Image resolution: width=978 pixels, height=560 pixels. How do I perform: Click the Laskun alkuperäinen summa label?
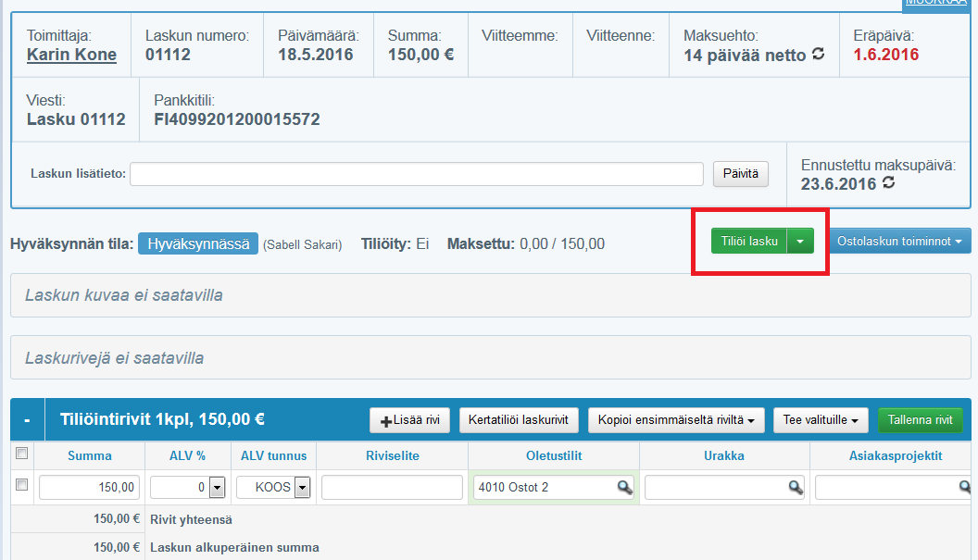click(x=234, y=548)
